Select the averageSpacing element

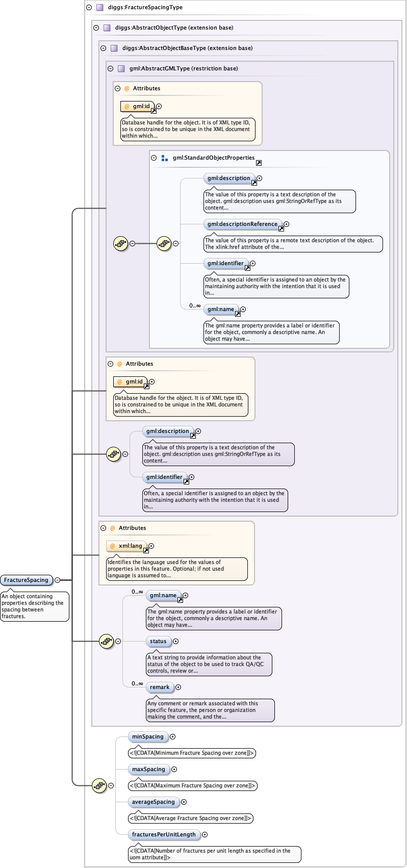click(153, 802)
